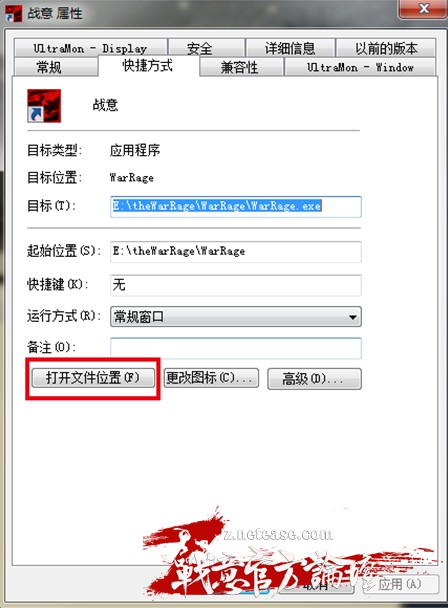
Task: Open the 安全 tab
Action: coord(207,48)
